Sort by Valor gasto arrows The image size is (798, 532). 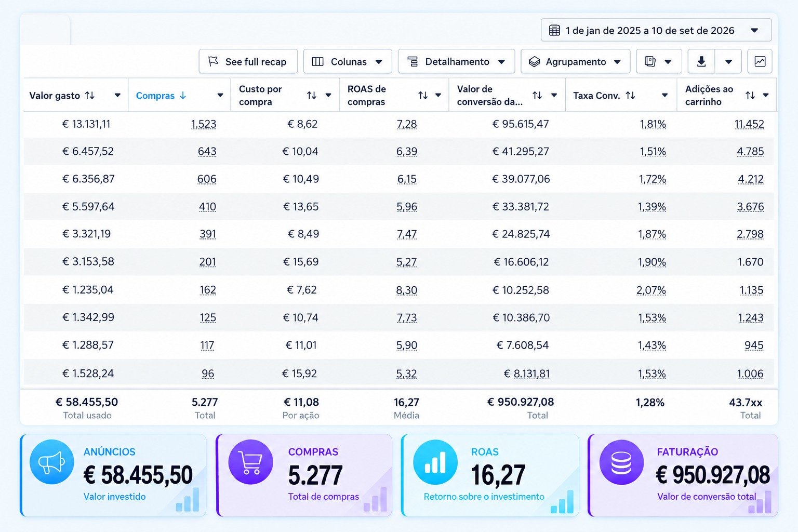(x=90, y=95)
